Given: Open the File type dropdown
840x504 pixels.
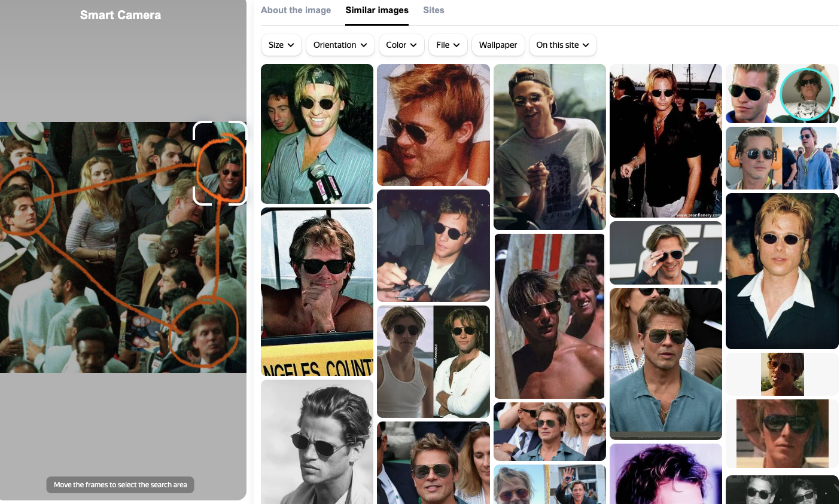Looking at the screenshot, I should coord(448,45).
